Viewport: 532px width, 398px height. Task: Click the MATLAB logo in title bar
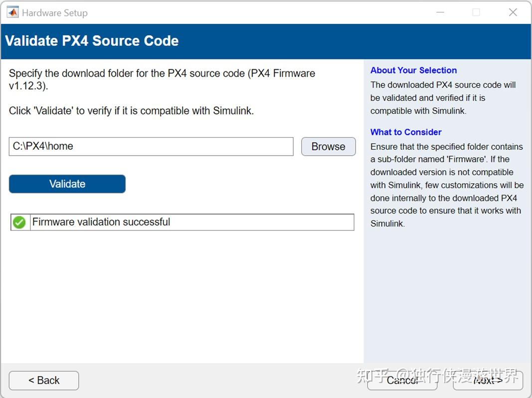[12, 12]
